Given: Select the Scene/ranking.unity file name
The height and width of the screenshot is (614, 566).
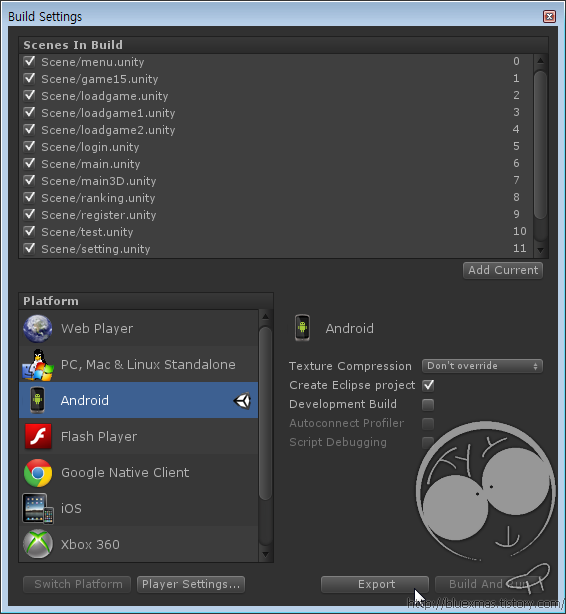Looking at the screenshot, I should pyautogui.click(x=98, y=198).
